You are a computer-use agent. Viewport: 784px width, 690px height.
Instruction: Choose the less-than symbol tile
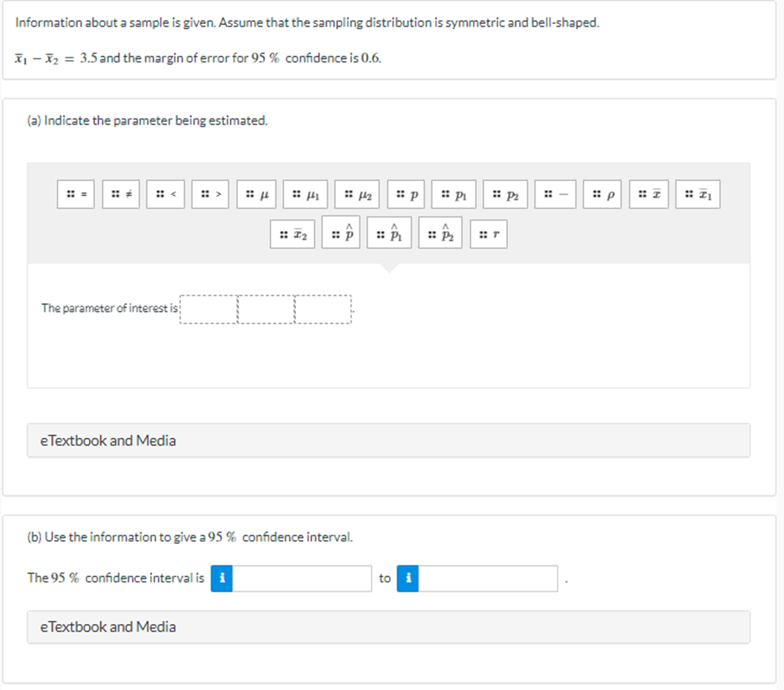pyautogui.click(x=165, y=194)
